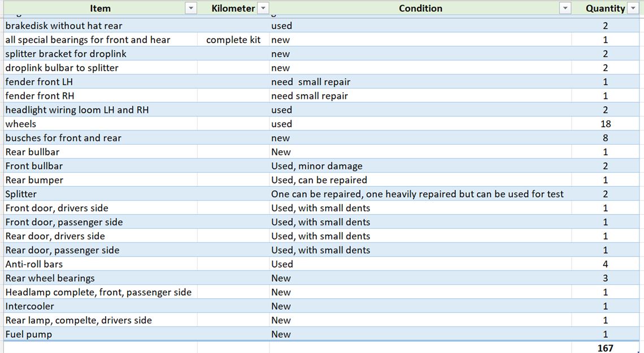The width and height of the screenshot is (644, 353).
Task: Click the Item column header
Action: tap(100, 8)
